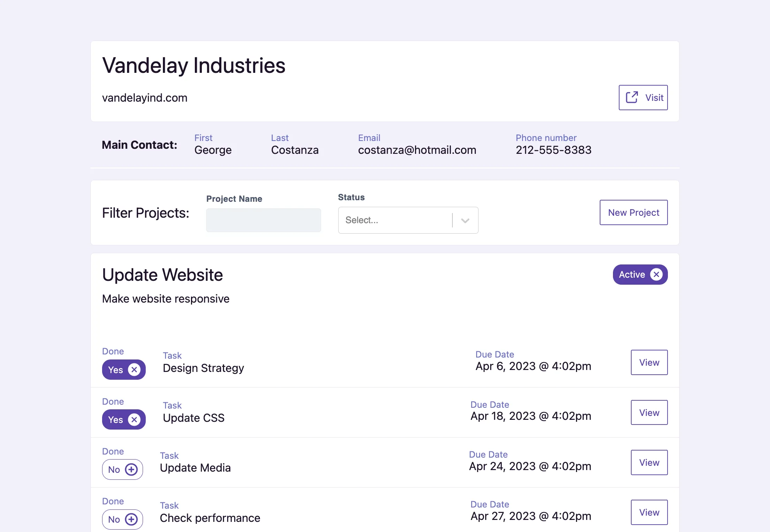770x532 pixels.
Task: Click the phone number 212-555-8383
Action: click(553, 150)
